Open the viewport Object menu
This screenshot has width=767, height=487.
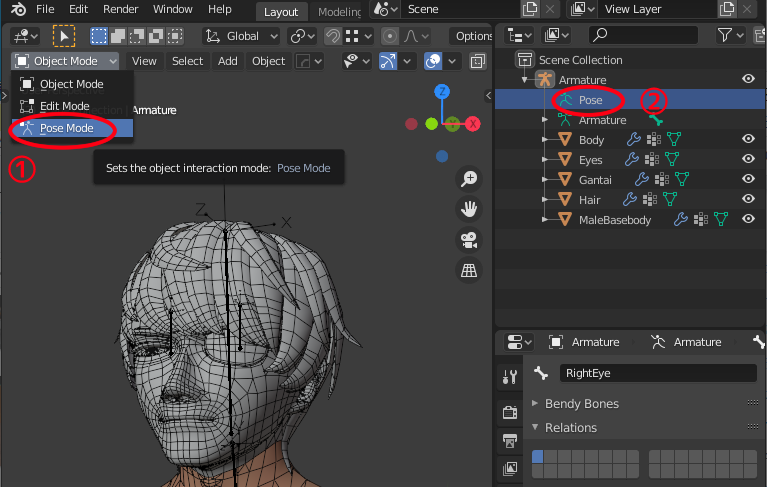268,61
